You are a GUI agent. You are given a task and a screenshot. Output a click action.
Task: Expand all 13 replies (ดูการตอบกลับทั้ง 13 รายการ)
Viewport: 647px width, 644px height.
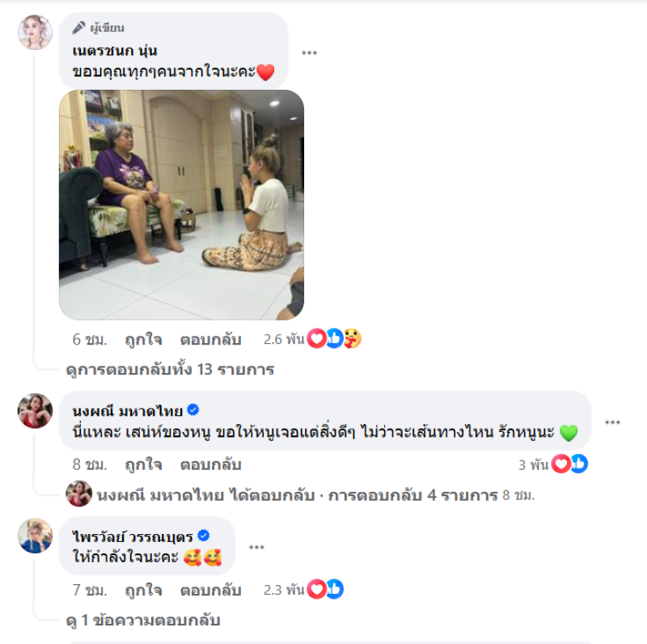point(170,369)
